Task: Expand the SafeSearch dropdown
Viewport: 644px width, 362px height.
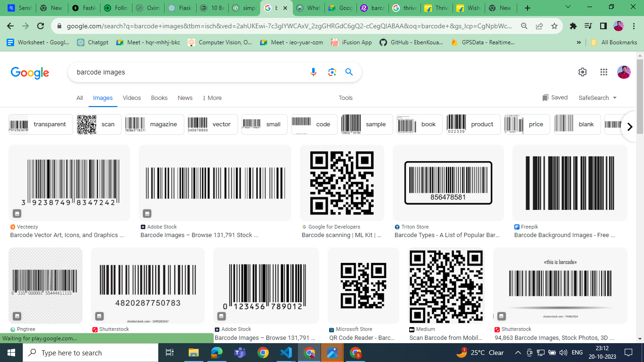Action: [x=597, y=98]
